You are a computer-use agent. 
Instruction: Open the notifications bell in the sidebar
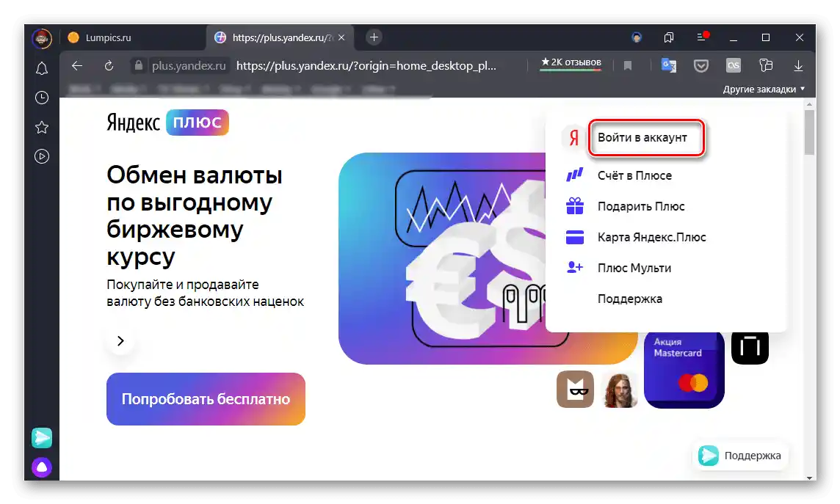point(42,68)
